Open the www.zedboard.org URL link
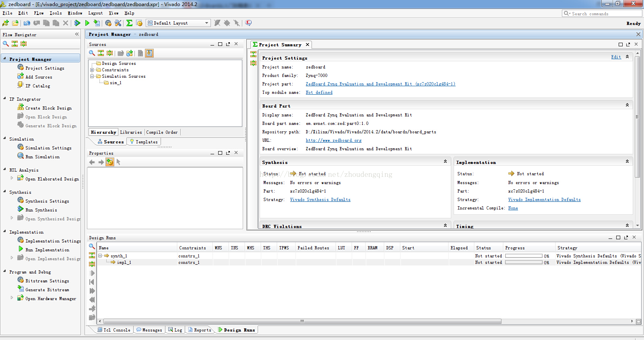This screenshot has height=340, width=644. click(x=333, y=141)
